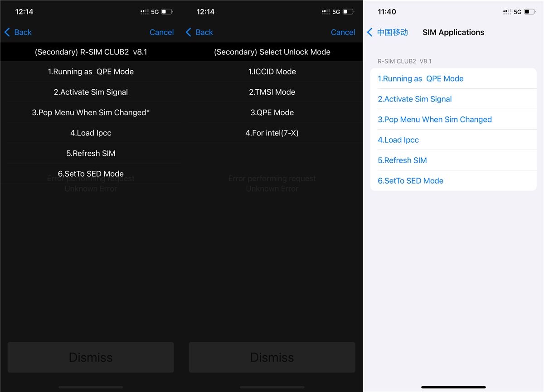This screenshot has width=544, height=392.
Task: Cancel the Select Unlock Mode screen
Action: click(x=343, y=32)
